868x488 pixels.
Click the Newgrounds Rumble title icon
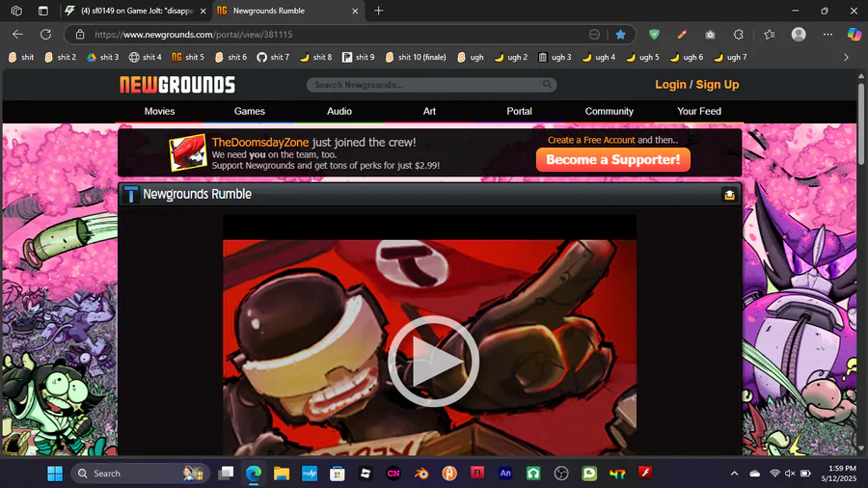tap(131, 194)
